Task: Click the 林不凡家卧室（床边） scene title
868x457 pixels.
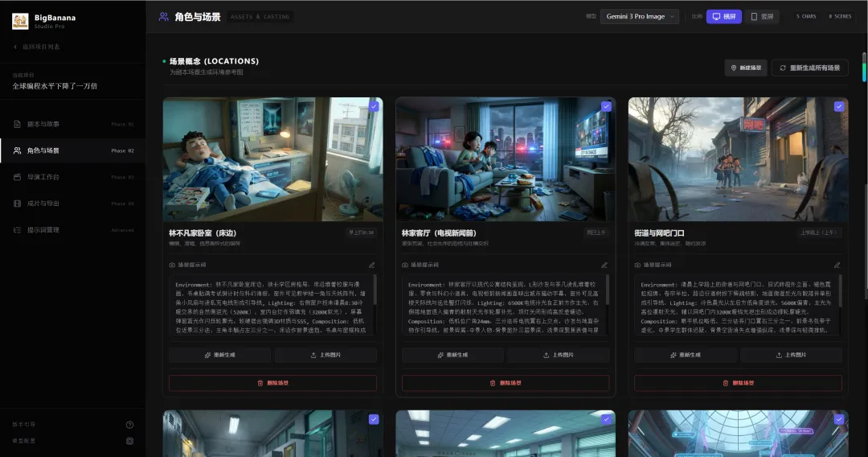Action: [x=203, y=233]
